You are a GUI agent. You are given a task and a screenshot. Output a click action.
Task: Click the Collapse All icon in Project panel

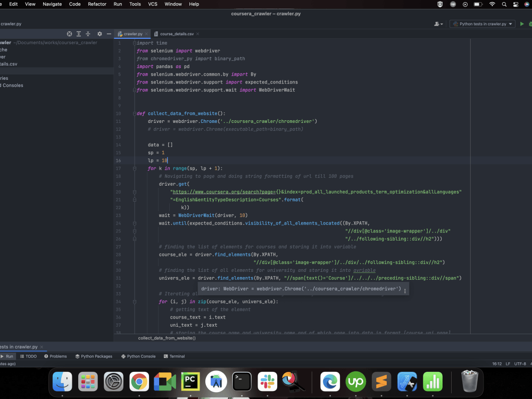pos(88,34)
